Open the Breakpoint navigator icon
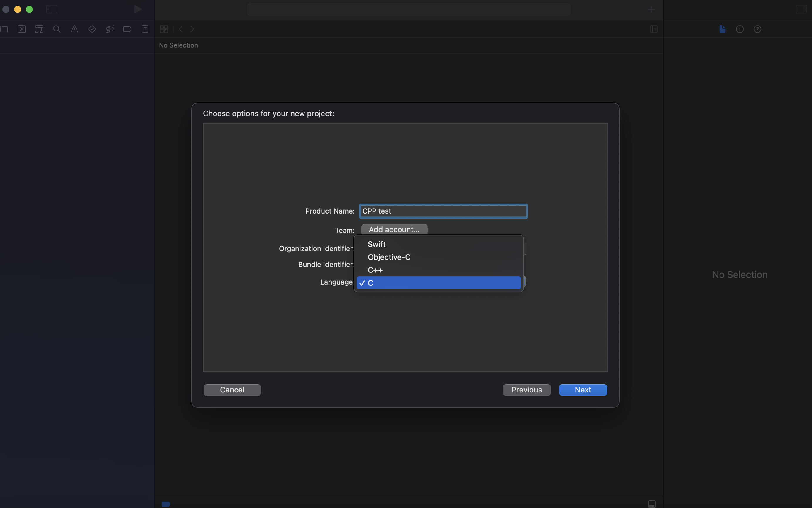 click(127, 29)
